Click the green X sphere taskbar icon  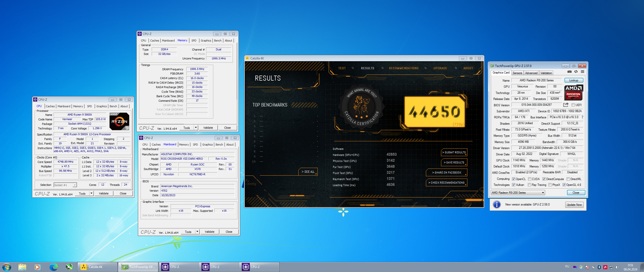coord(69,267)
